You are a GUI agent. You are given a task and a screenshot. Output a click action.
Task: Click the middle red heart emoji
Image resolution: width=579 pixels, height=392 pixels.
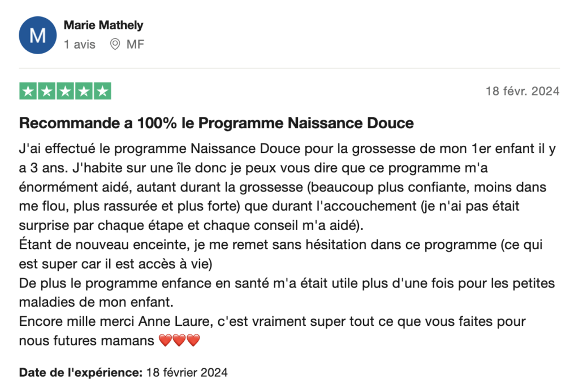(179, 340)
